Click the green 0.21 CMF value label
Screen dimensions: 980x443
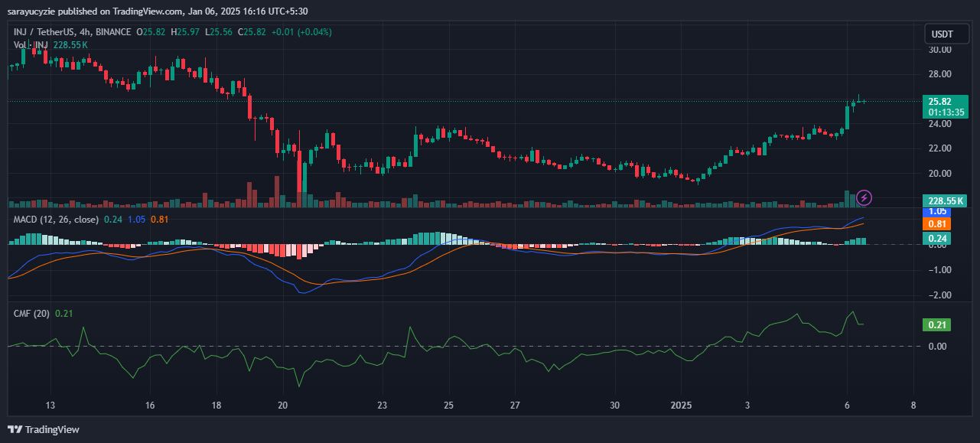(x=939, y=325)
